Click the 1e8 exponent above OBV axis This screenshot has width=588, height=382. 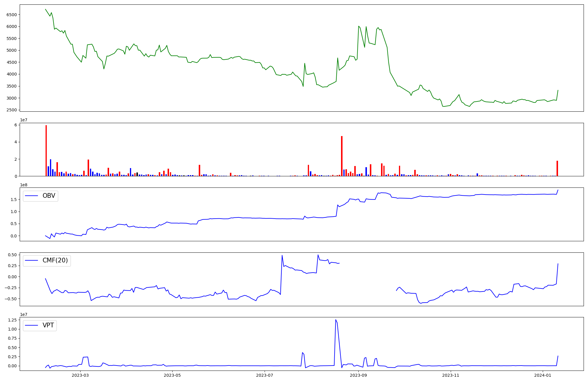click(24, 185)
